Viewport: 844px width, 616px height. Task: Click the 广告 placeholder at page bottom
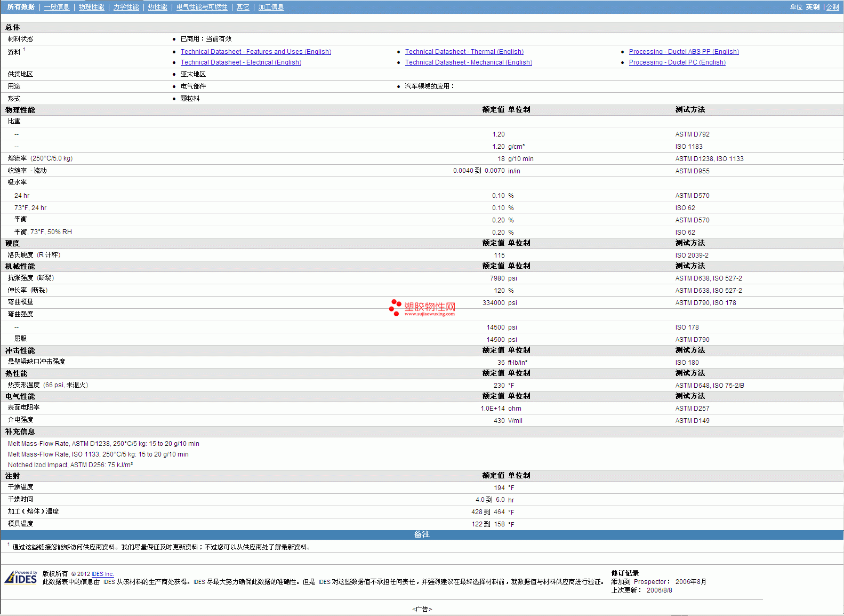click(422, 609)
